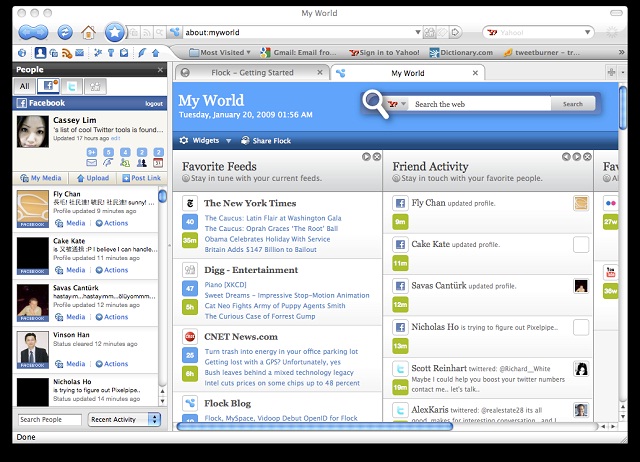Open the list-all-tabs dropdown arrow
The height and width of the screenshot is (462, 640).
click(x=622, y=72)
